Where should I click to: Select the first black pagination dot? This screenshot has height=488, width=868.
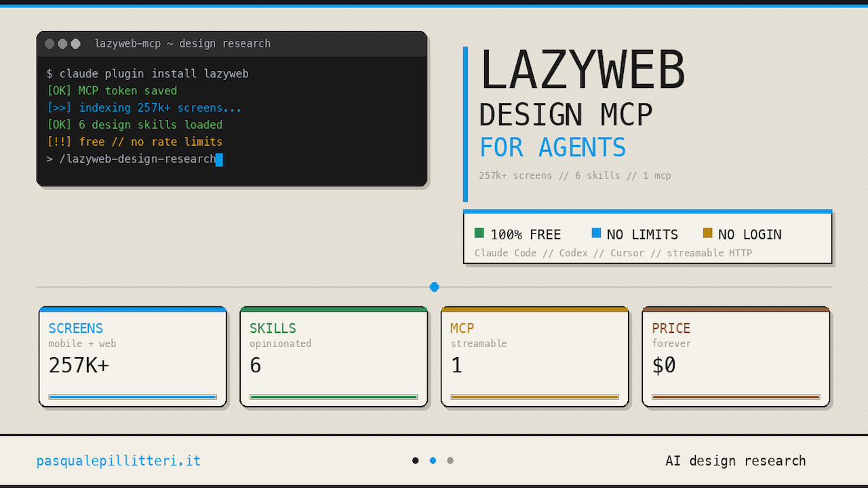[416, 461]
